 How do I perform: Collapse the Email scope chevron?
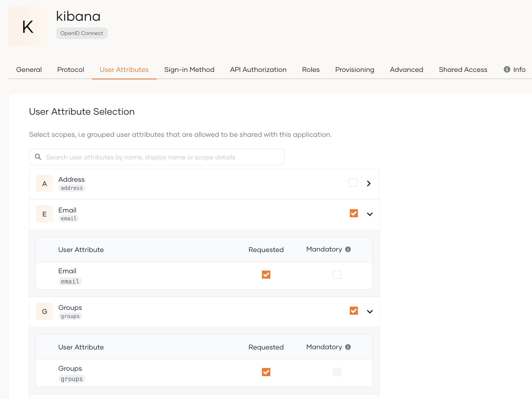370,214
